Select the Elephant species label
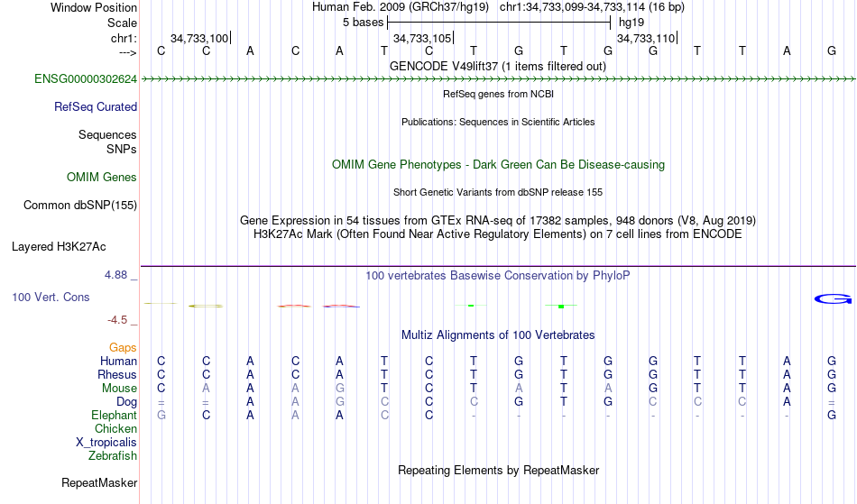Image resolution: width=857 pixels, height=504 pixels. click(x=114, y=415)
